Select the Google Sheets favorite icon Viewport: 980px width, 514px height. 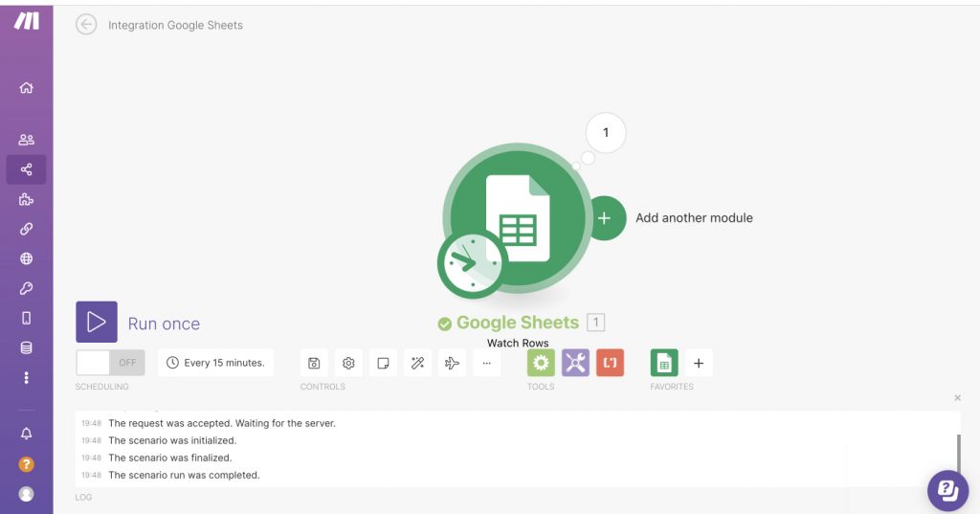click(664, 363)
